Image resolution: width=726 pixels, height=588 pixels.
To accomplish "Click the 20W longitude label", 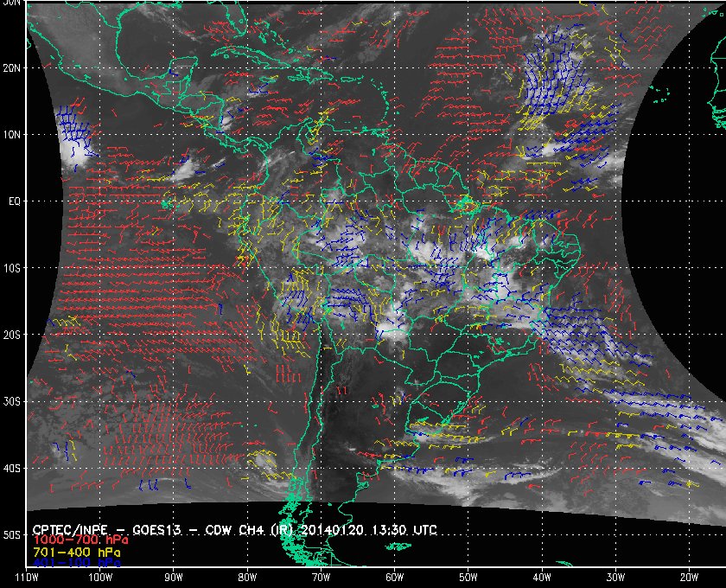I will (689, 577).
